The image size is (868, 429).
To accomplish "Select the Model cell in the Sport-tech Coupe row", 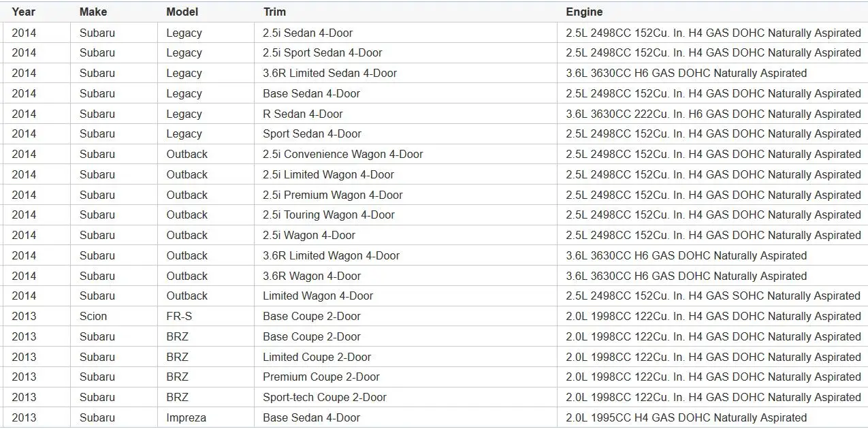I will [x=206, y=397].
